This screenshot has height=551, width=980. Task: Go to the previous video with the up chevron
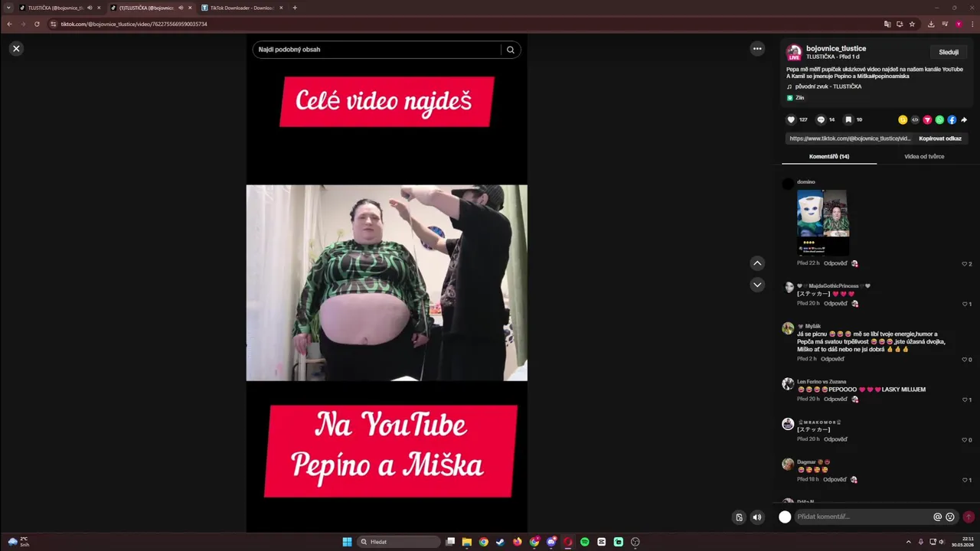[x=757, y=263]
